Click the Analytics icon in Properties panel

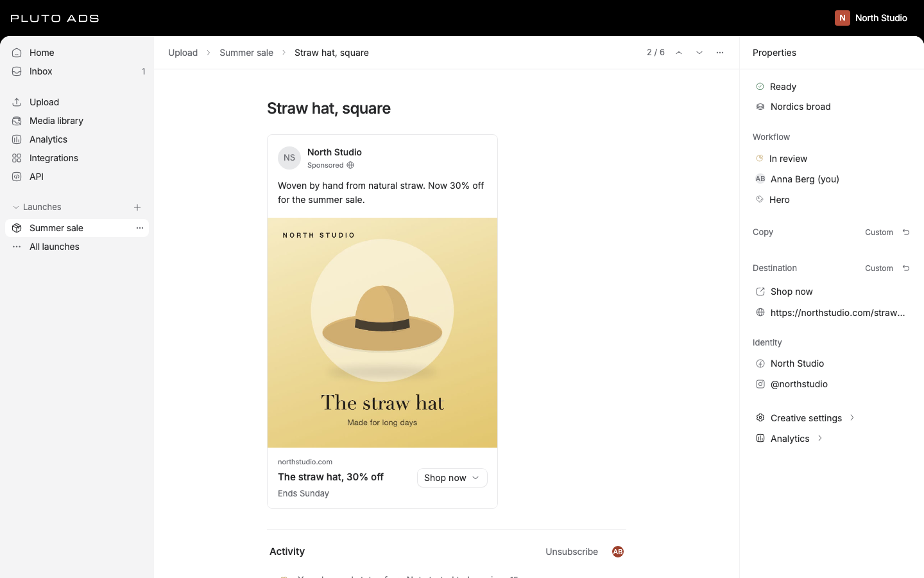click(760, 439)
